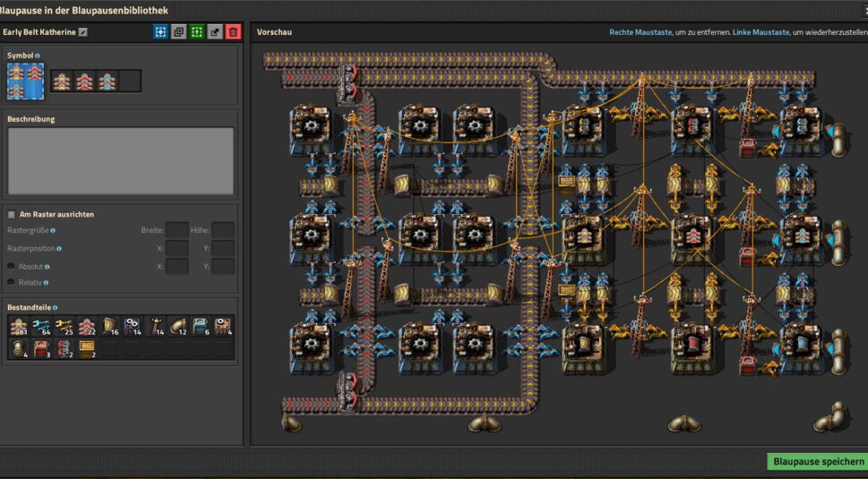
Task: Click the Absolut X field
Action: tap(176, 267)
